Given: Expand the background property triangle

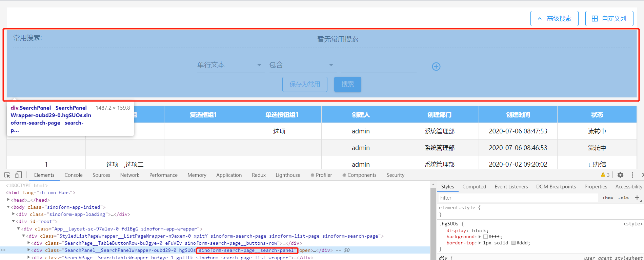Looking at the screenshot, I should coord(480,237).
